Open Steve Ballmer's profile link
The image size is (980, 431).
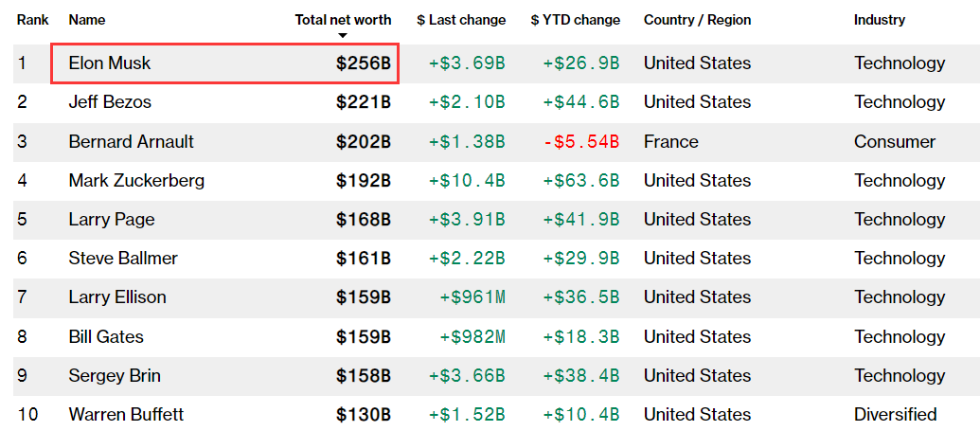(x=123, y=259)
